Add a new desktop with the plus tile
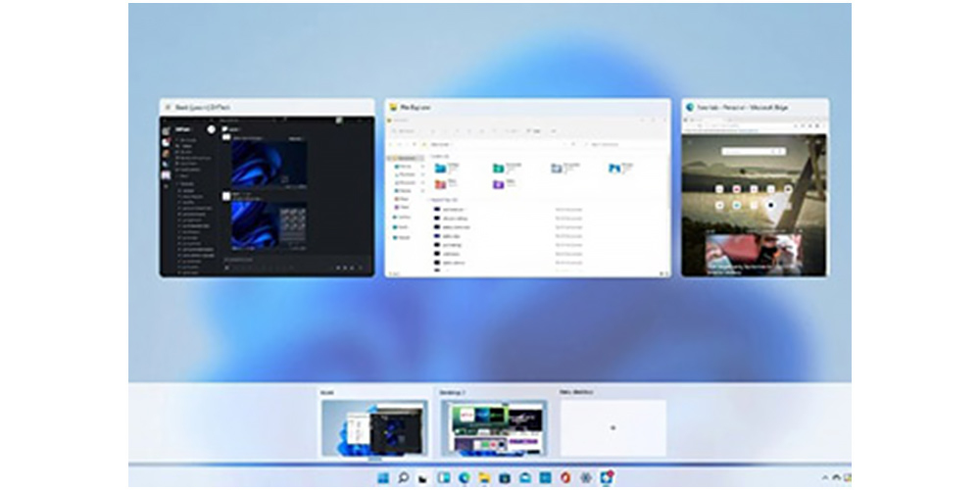This screenshot has width=980, height=490. point(612,428)
